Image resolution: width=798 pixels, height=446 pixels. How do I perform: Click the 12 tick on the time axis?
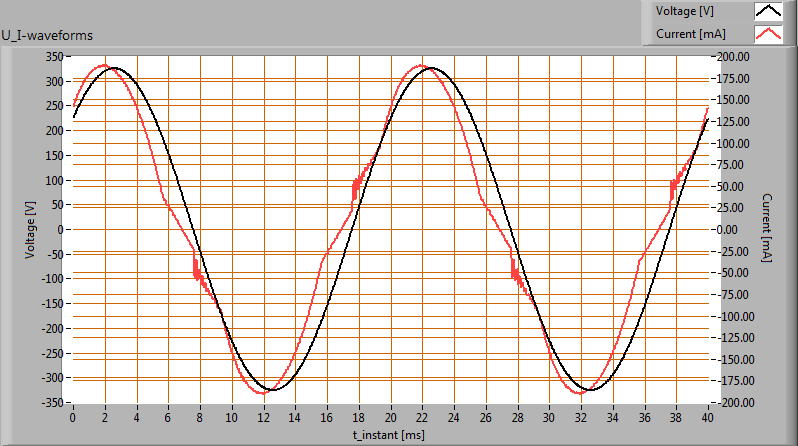point(263,417)
